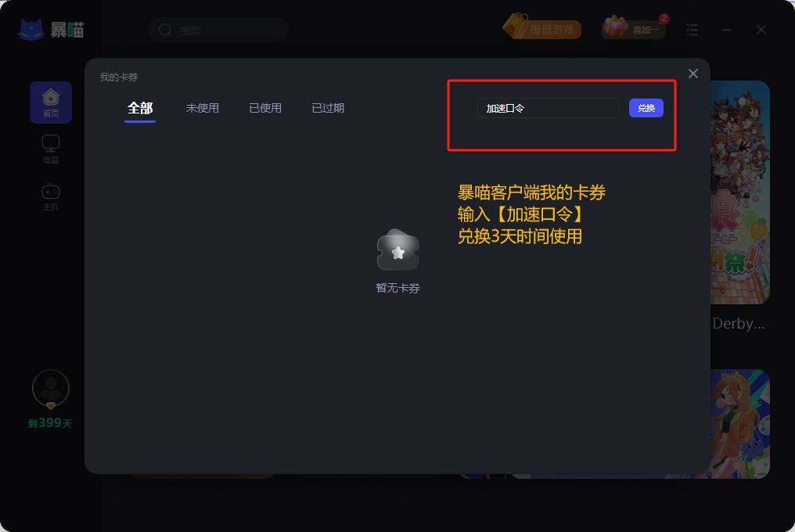
Task: Close the 我的卡券 dialog
Action: pyautogui.click(x=693, y=74)
